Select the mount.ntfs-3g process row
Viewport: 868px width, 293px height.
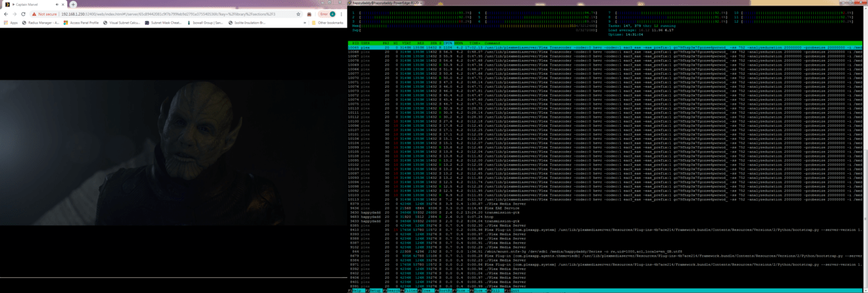(605, 251)
